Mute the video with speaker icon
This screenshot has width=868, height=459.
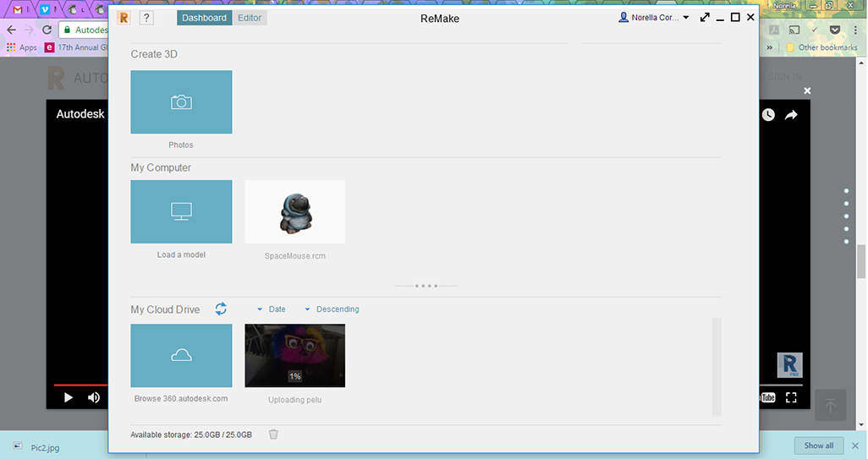tap(94, 397)
